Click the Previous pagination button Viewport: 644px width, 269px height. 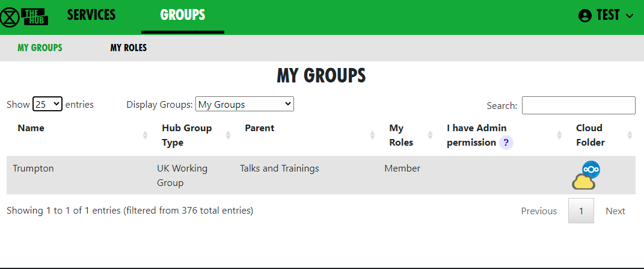[539, 211]
